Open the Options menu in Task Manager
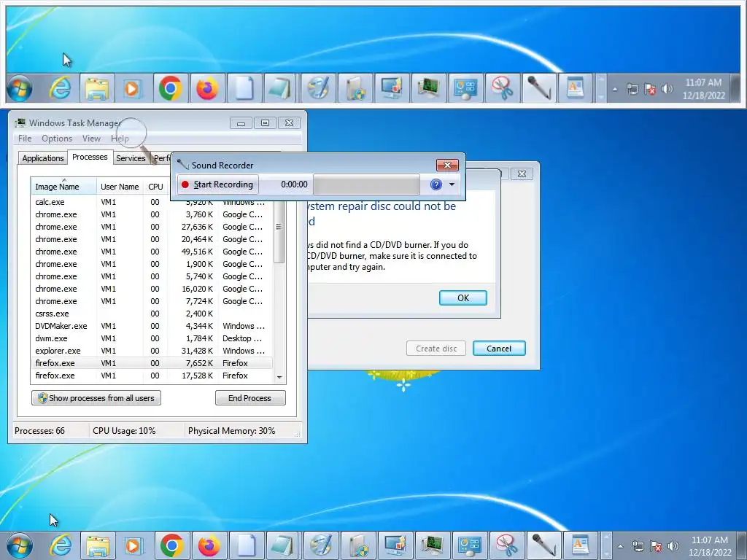This screenshot has height=560, width=747. [57, 139]
